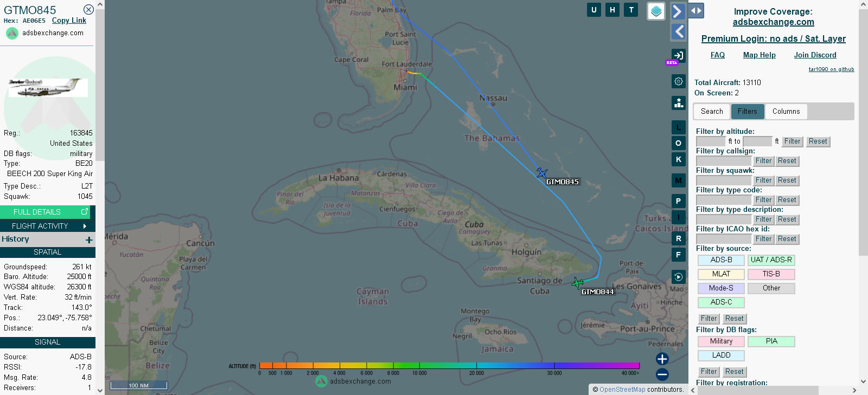Toggle the Military DB flag filter
Viewport: 868px width, 395px height.
721,341
